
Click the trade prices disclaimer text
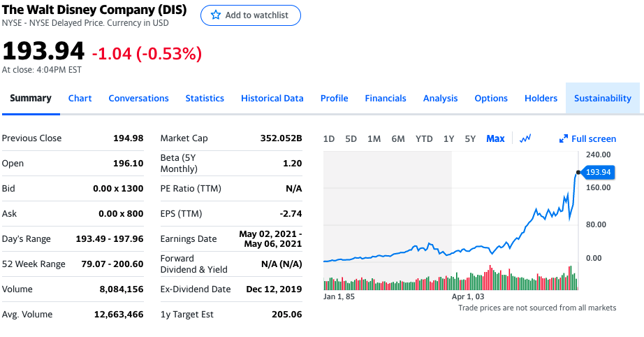coord(537,308)
